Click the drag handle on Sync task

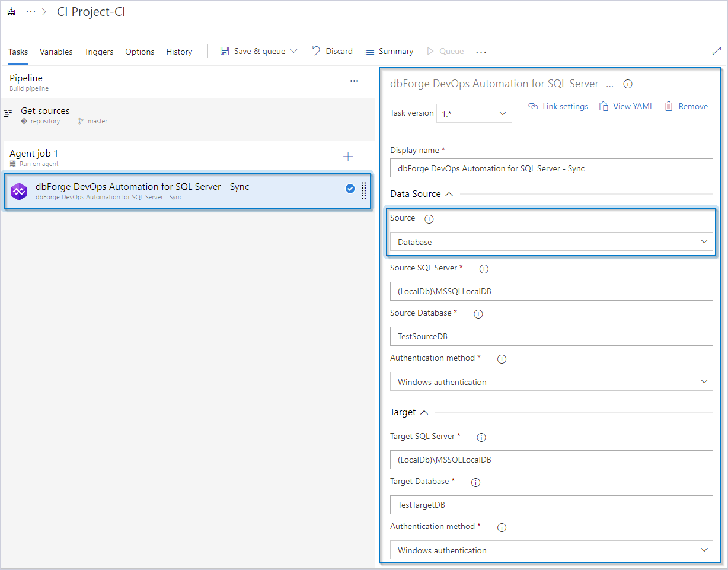tap(363, 190)
